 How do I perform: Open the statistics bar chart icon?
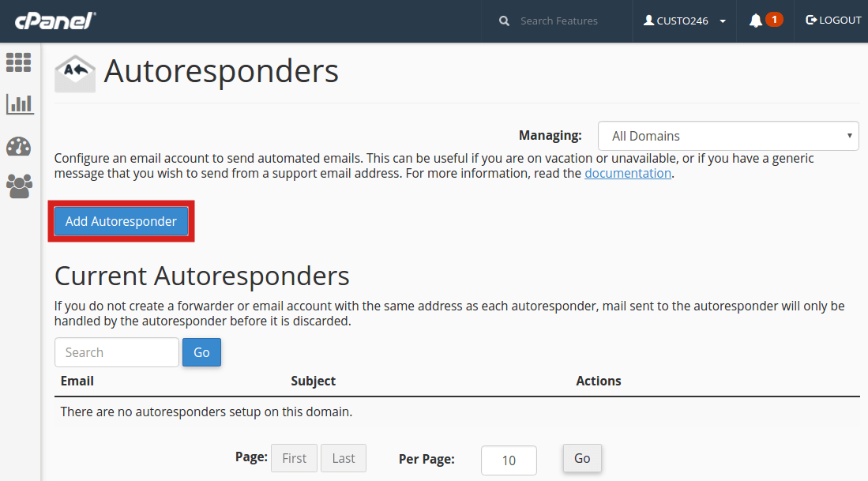coord(20,104)
